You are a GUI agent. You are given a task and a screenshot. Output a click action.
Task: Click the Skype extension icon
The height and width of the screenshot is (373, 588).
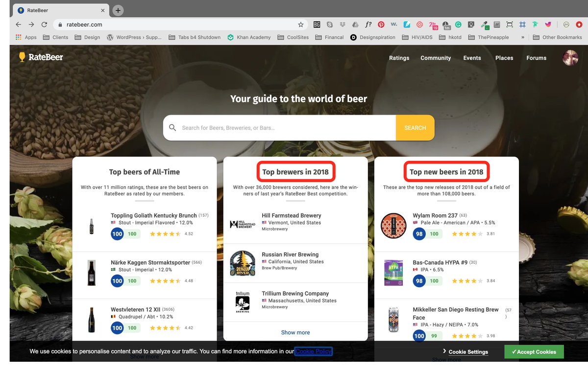point(330,25)
